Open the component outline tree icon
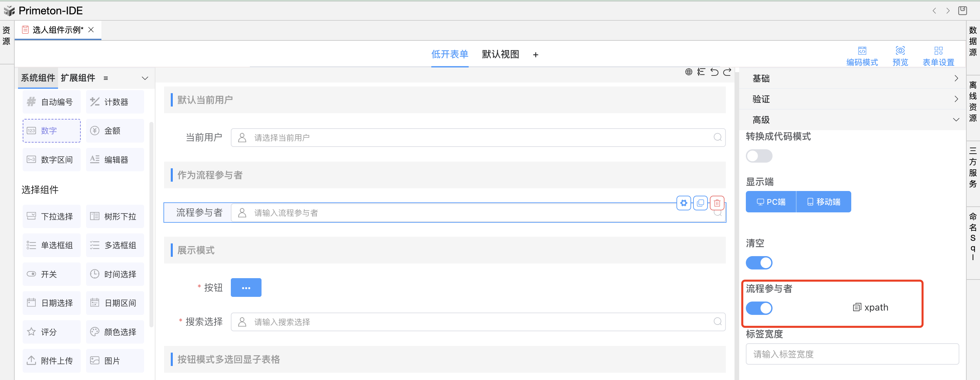Image resolution: width=980 pixels, height=380 pixels. 701,72
